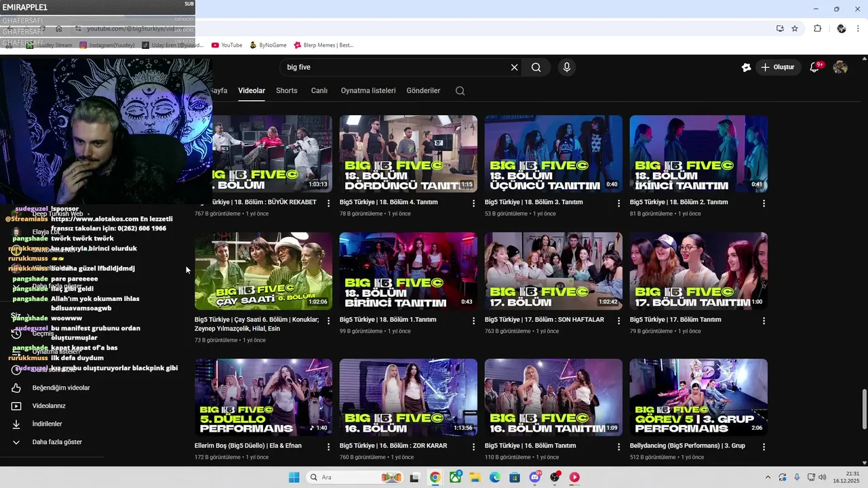Open options menu for 'Çay Saati 6. Bölüm' video
Viewport: 868px width, 488px height.
(329, 321)
